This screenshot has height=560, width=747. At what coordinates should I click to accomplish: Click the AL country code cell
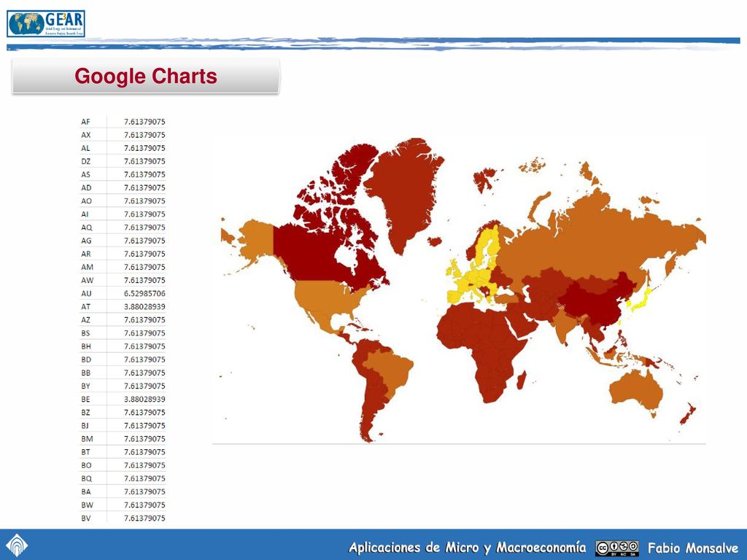(85, 149)
